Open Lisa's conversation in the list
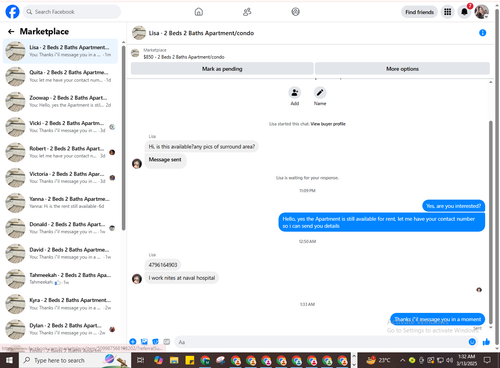Screen dimensions: 500x368 (60, 51)
